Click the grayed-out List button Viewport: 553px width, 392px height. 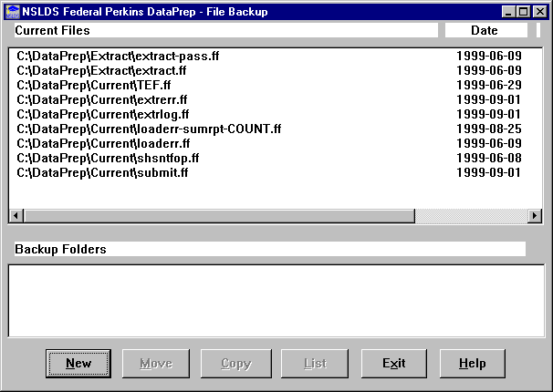point(315,364)
